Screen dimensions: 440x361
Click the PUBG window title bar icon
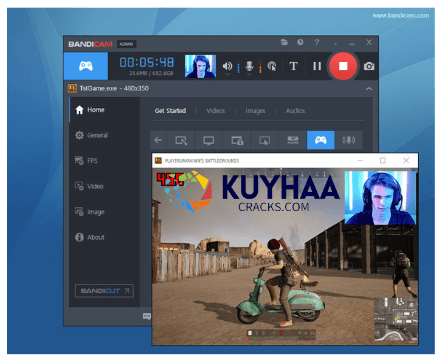point(158,161)
